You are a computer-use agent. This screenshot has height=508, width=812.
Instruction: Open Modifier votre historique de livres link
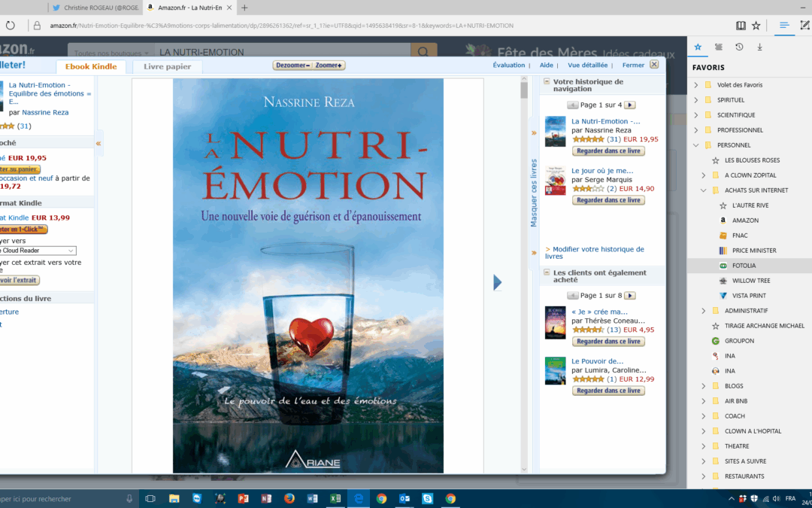[595, 252]
